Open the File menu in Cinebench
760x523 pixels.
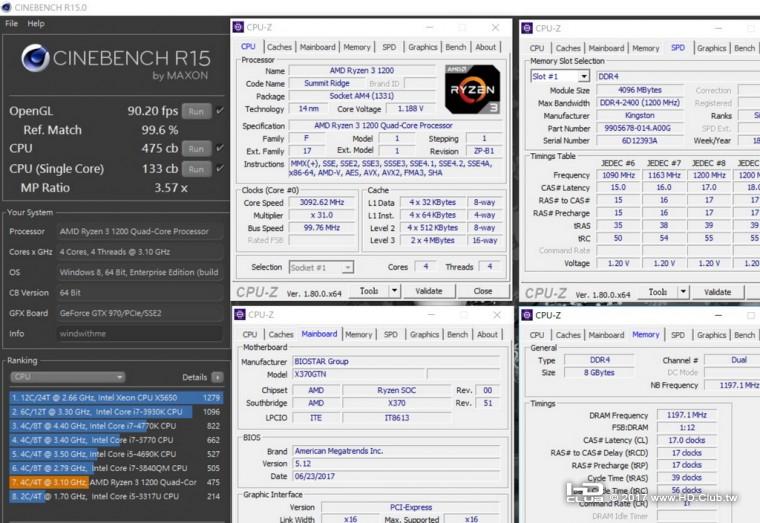pos(11,23)
